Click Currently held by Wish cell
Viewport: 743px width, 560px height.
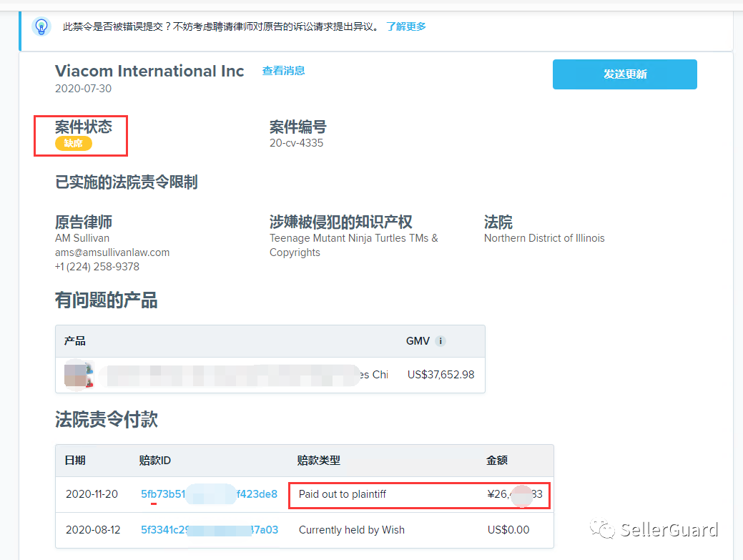tap(352, 530)
